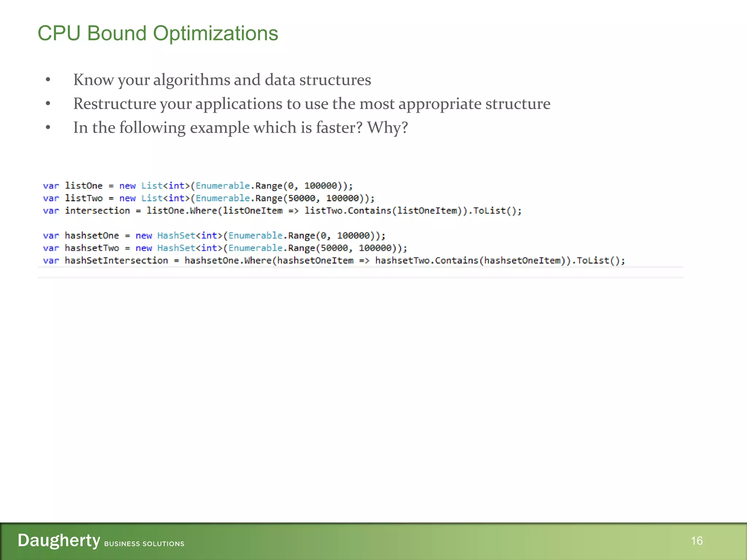
Task: Click the bullet about restructuring your applications
Action: [x=311, y=104]
